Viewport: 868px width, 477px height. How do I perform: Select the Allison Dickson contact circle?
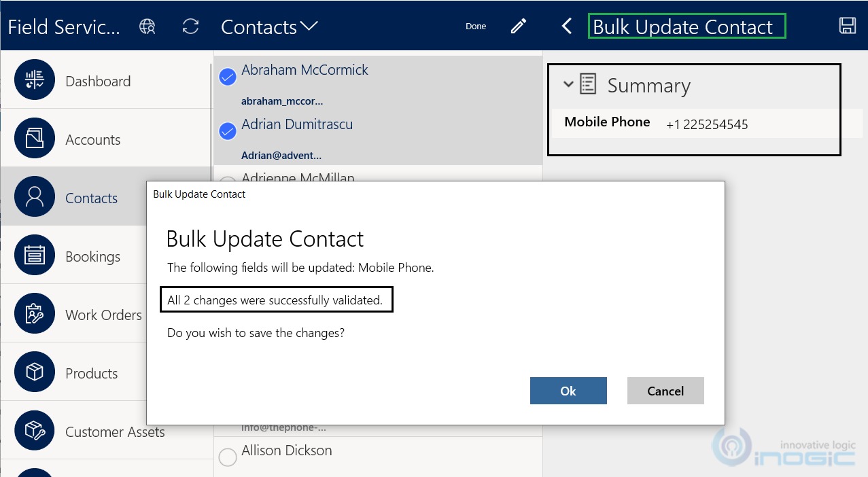click(x=228, y=457)
